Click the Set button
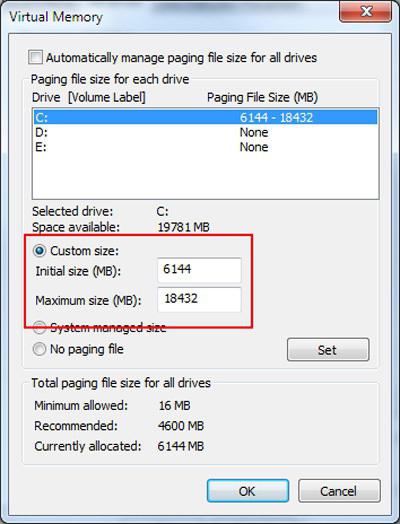This screenshot has height=524, width=400. click(328, 350)
